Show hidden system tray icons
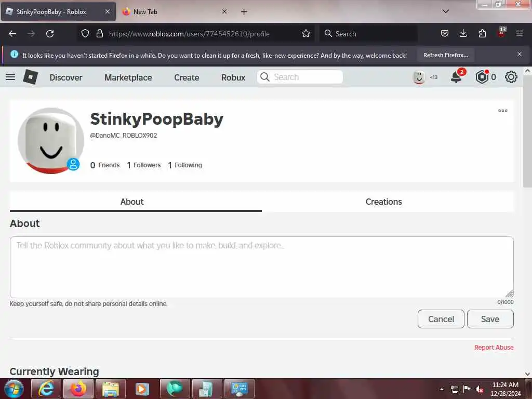The image size is (532, 399). [442, 389]
